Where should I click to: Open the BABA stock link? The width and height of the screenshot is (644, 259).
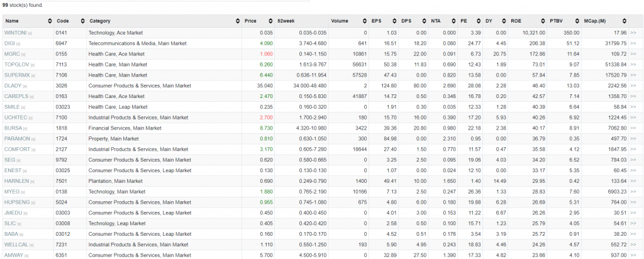(11, 234)
